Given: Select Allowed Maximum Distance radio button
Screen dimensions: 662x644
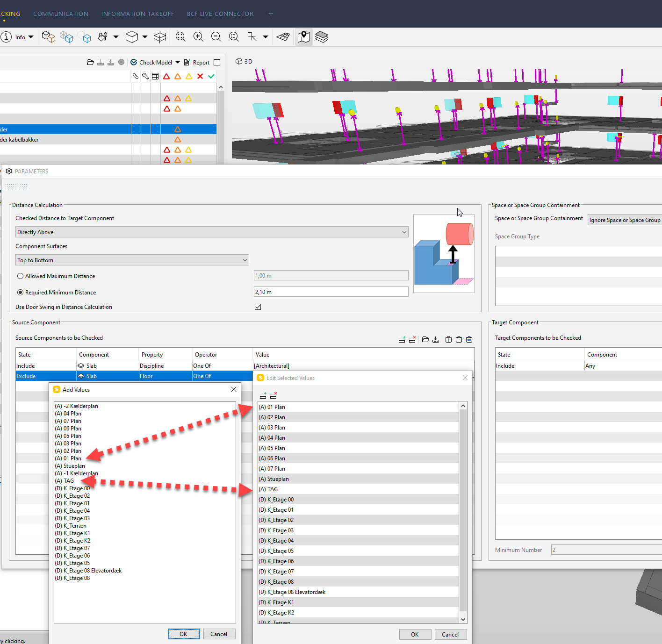Looking at the screenshot, I should [21, 276].
